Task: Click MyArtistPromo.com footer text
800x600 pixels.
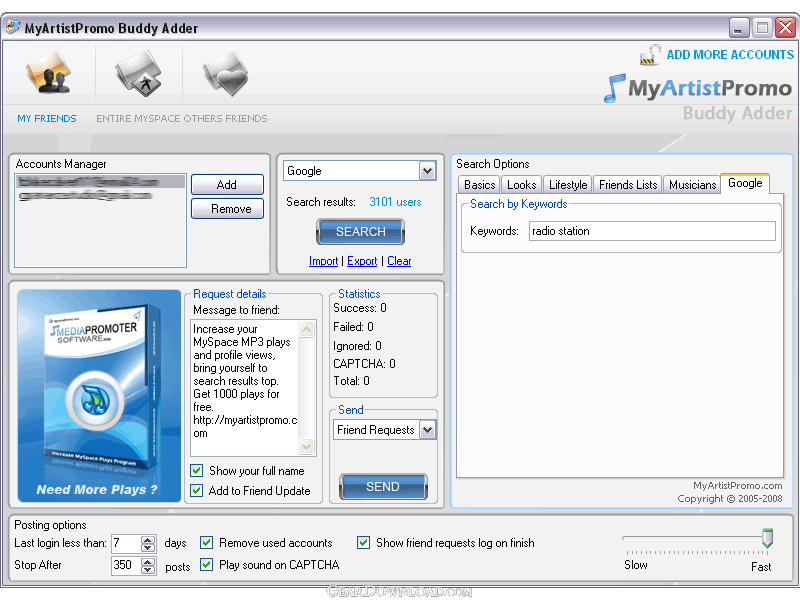Action: tap(737, 486)
